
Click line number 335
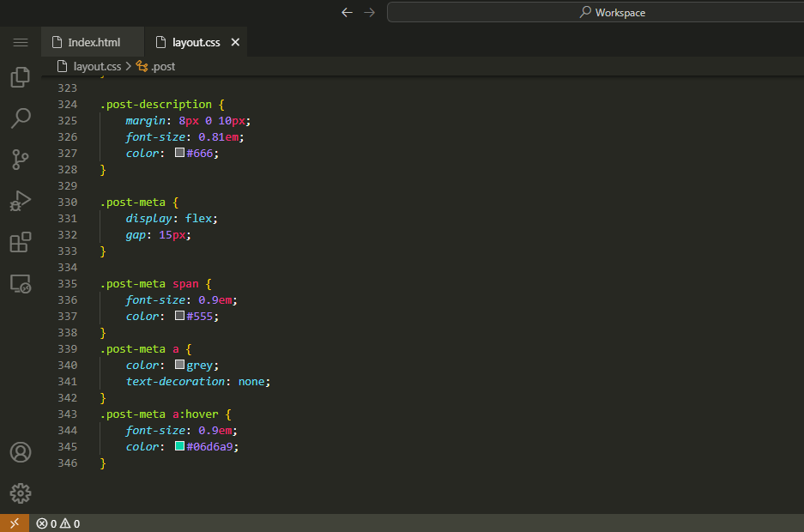pos(67,283)
